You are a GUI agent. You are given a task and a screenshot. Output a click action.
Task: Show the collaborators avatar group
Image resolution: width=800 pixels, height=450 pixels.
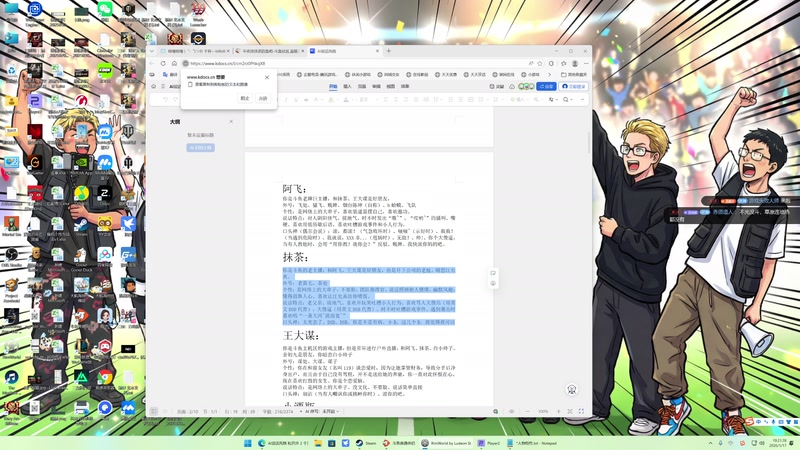(x=527, y=87)
